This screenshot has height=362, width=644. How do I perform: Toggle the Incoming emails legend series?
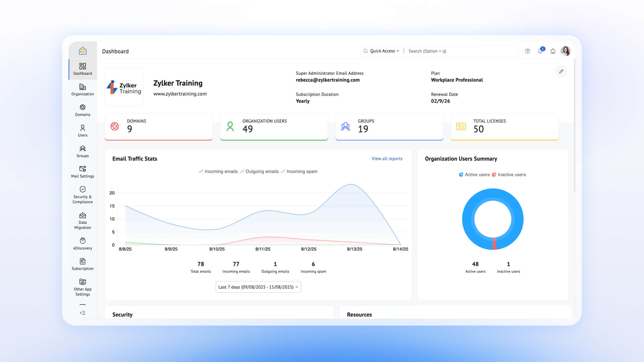[218, 171]
